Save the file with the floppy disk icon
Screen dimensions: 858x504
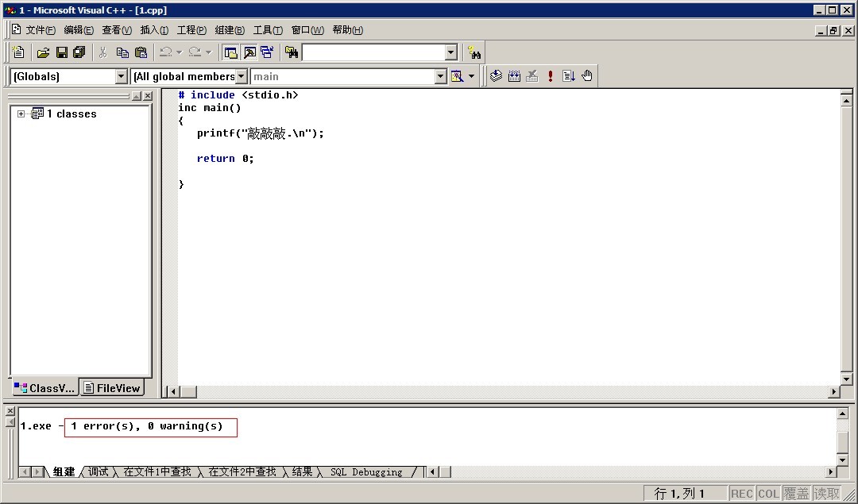pyautogui.click(x=61, y=52)
